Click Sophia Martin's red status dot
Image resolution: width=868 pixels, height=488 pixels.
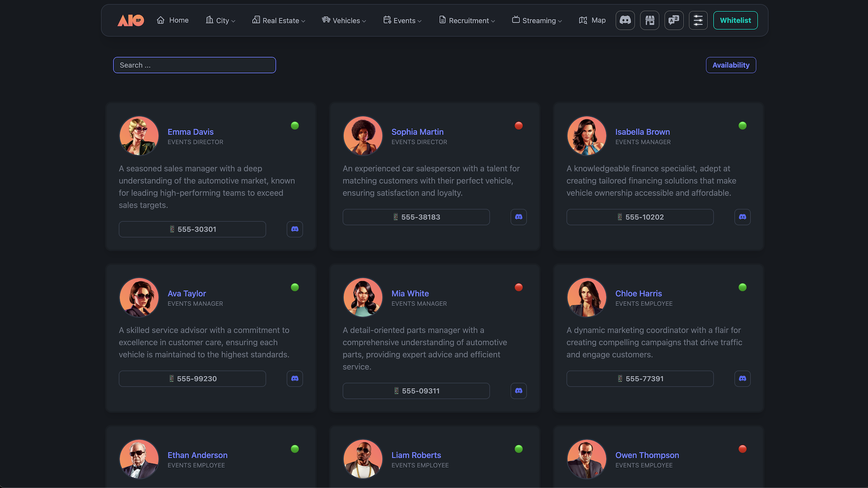click(x=519, y=126)
